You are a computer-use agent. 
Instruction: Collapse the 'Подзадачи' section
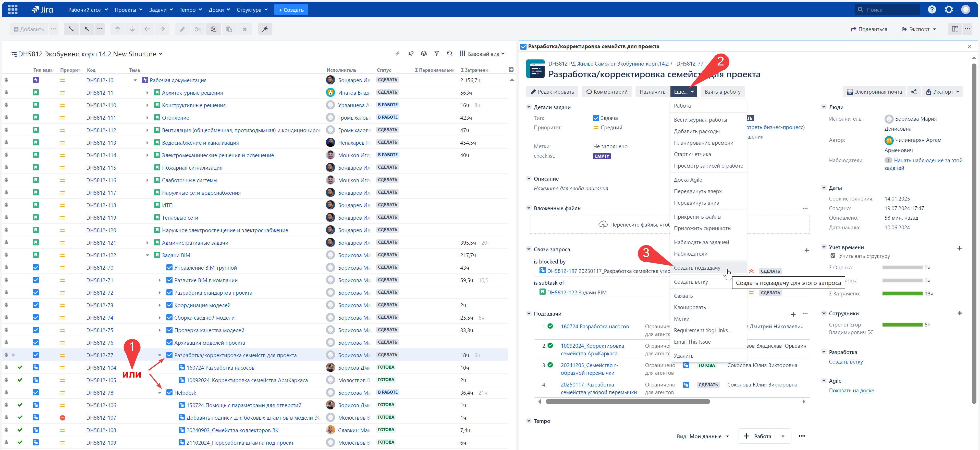point(529,314)
